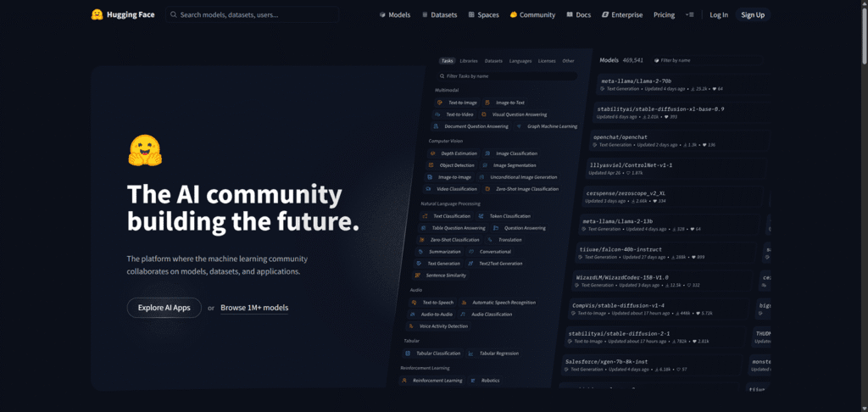Select the Tasks tab in the filter panel
Screen dimensions: 868x412
(x=447, y=61)
